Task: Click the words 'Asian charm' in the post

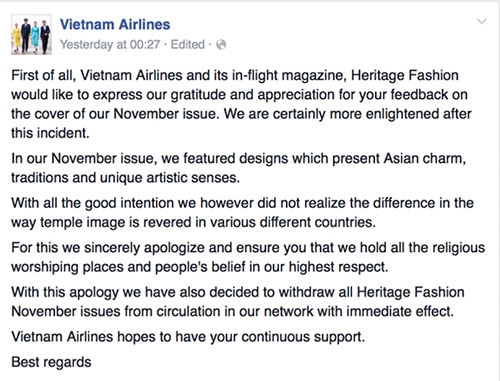Action: [x=424, y=158]
